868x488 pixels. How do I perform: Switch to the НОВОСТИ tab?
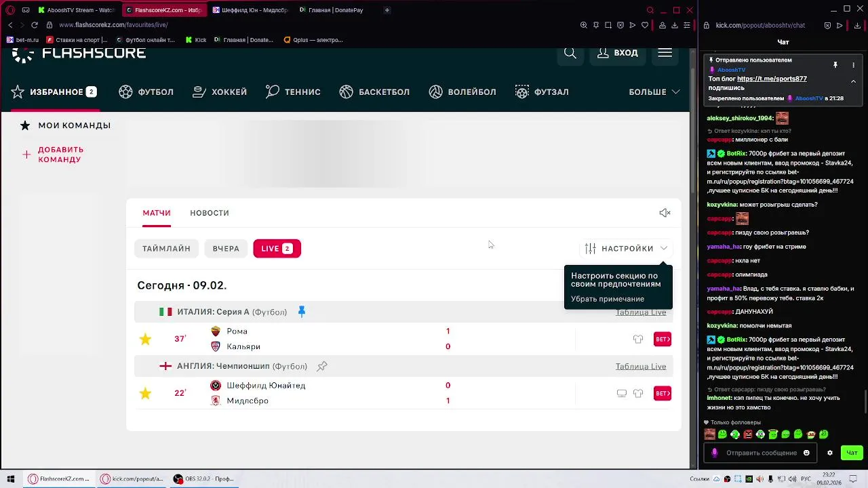pos(210,213)
